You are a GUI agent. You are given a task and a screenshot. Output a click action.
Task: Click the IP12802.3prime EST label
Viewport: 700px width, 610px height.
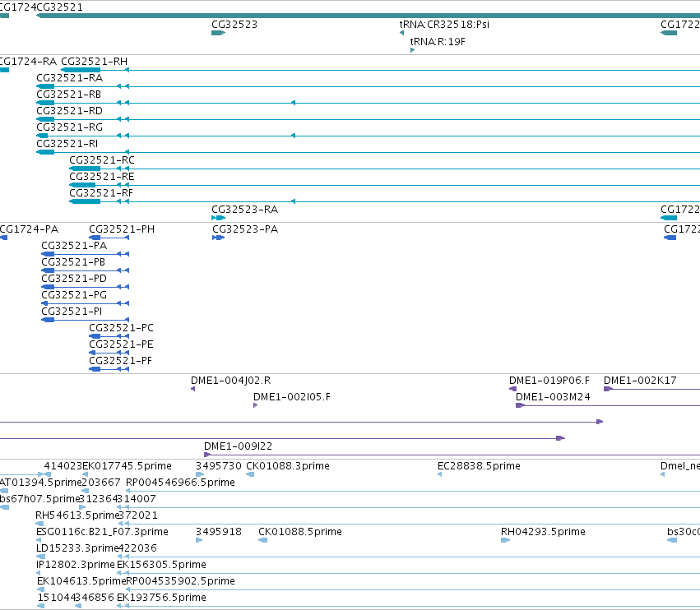pyautogui.click(x=76, y=565)
